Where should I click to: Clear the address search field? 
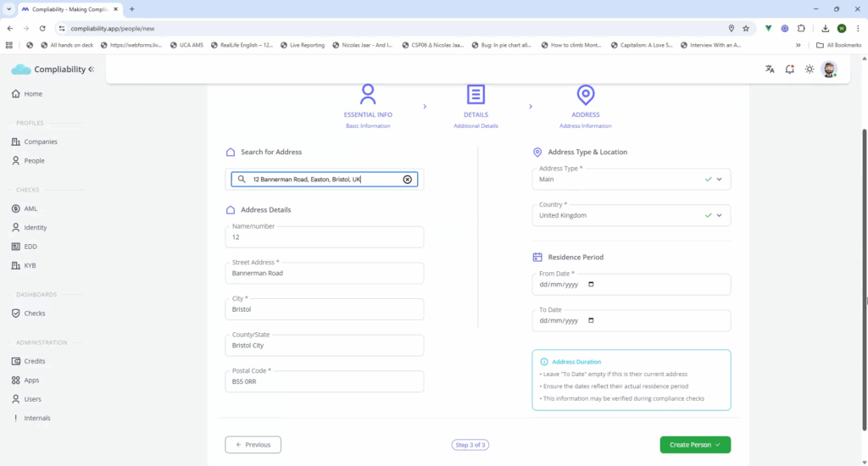point(407,180)
